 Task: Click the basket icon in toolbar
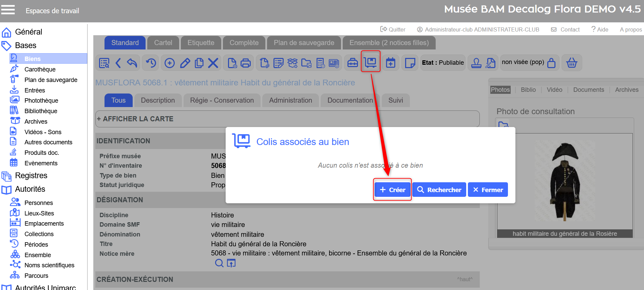click(572, 63)
